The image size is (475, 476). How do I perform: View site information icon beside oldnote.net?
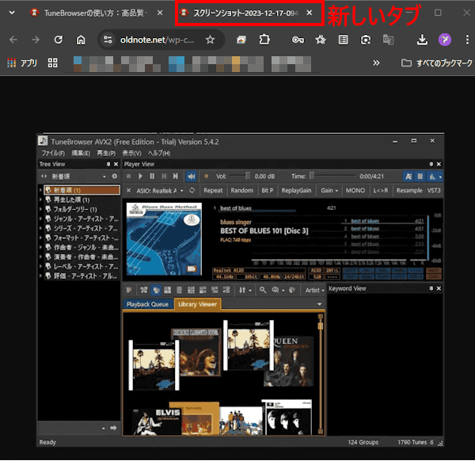pyautogui.click(x=108, y=40)
